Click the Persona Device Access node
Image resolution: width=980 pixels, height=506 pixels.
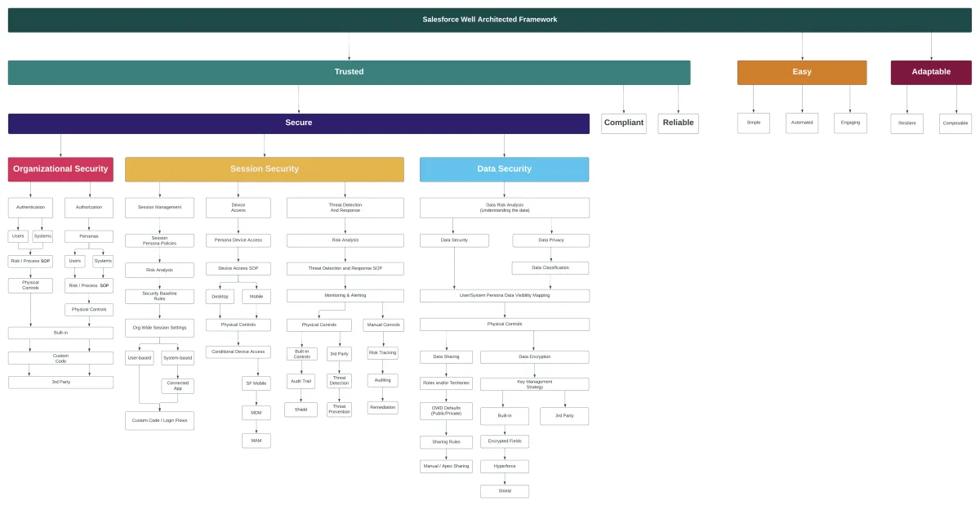pos(238,240)
